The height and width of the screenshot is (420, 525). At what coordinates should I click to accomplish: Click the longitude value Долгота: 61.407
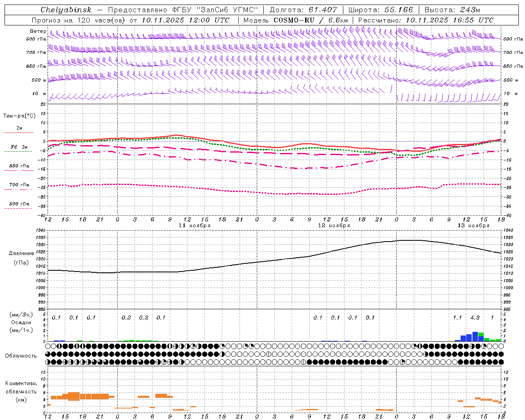click(x=303, y=10)
